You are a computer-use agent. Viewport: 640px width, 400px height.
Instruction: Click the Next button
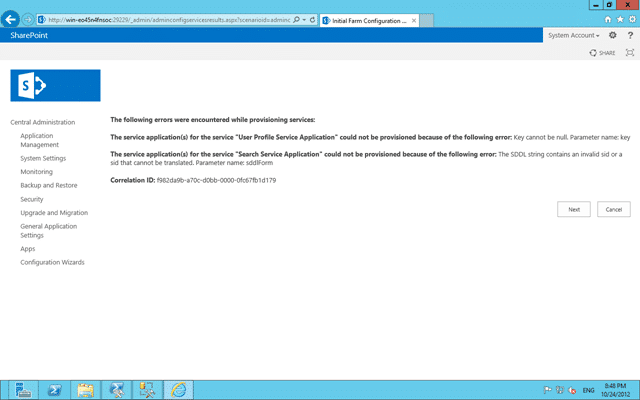click(x=574, y=209)
